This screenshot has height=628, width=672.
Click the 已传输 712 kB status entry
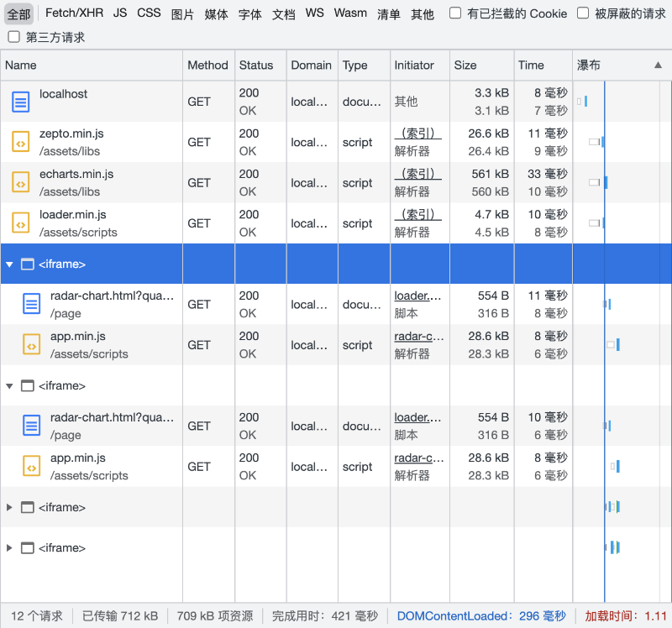click(x=120, y=616)
